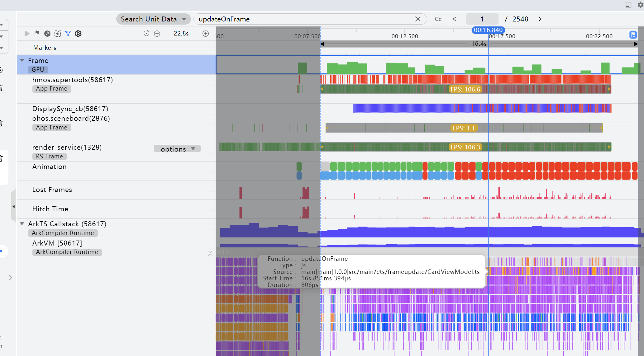Reset the zoom with the circular reset icon
This screenshot has width=644, height=356.
(x=146, y=34)
